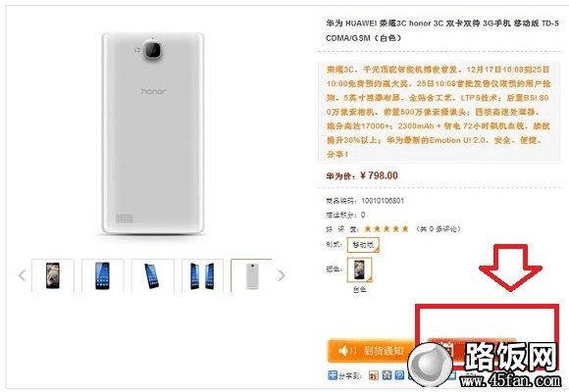Select the 移动版 version option
This screenshot has height=392, width=569.
point(363,245)
